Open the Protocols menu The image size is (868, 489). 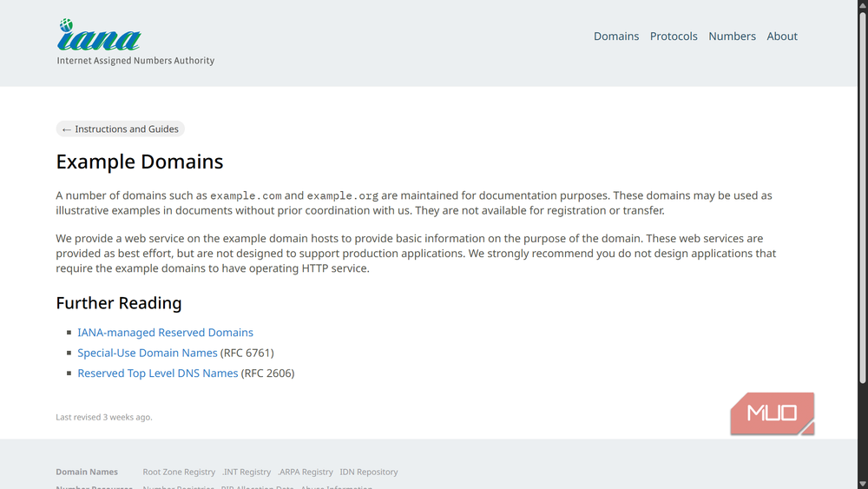674,36
